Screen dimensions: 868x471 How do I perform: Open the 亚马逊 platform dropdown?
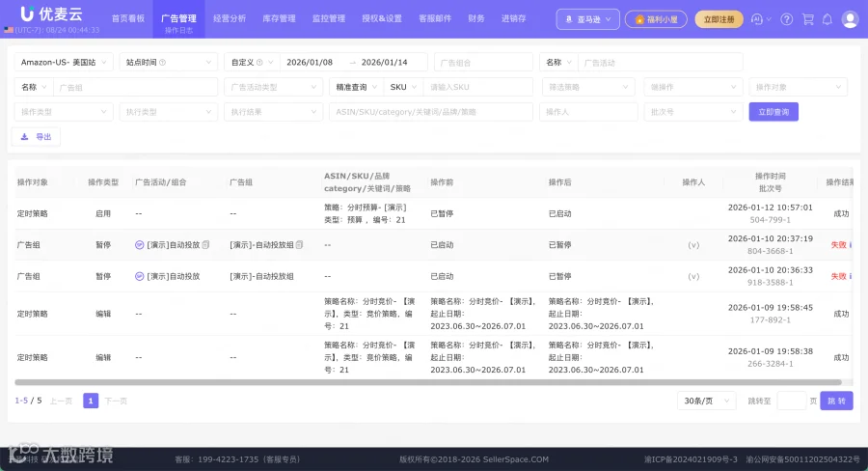588,19
